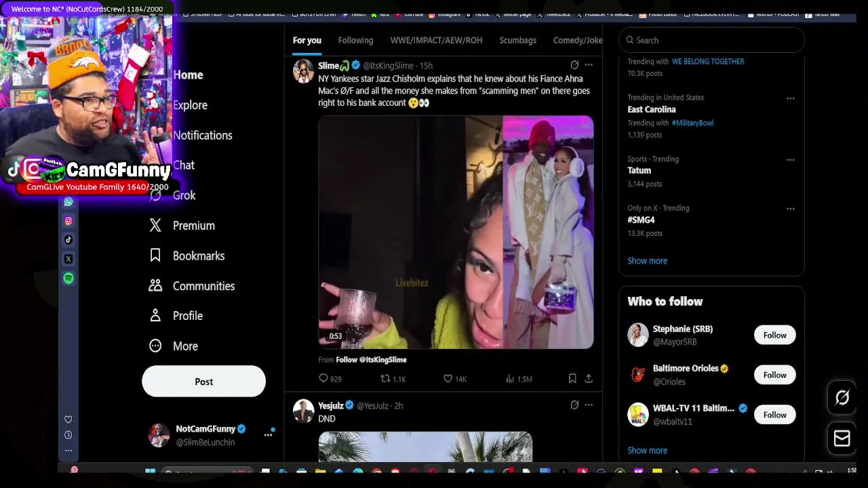Open the Scumbags tab
This screenshot has height=488, width=868.
coord(517,40)
